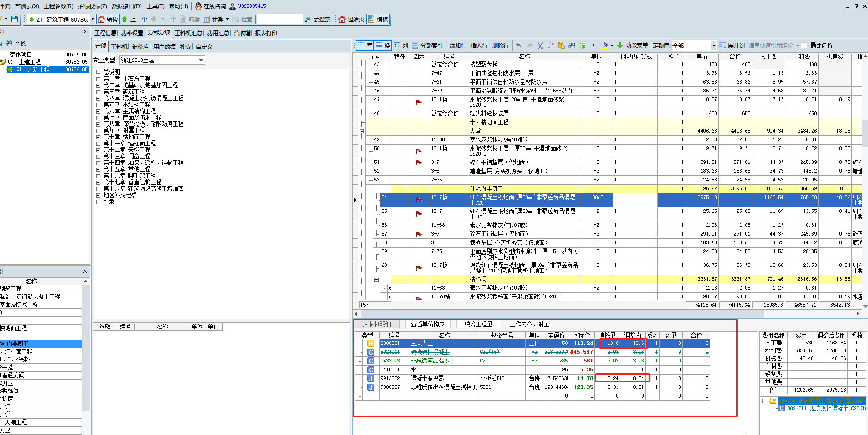Switch to 组价库 tab
The height and width of the screenshot is (435, 868).
click(x=141, y=47)
